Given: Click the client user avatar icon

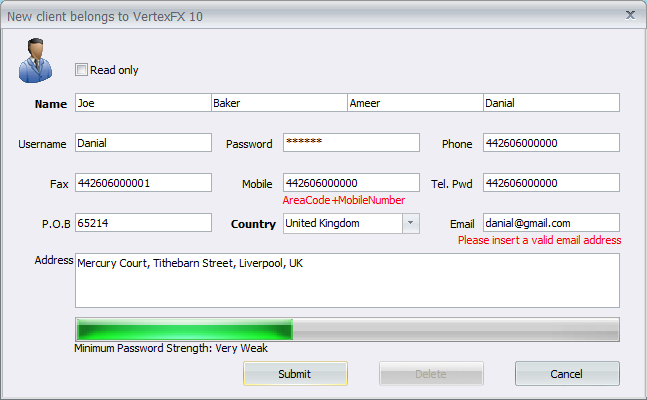Looking at the screenshot, I should tap(35, 60).
